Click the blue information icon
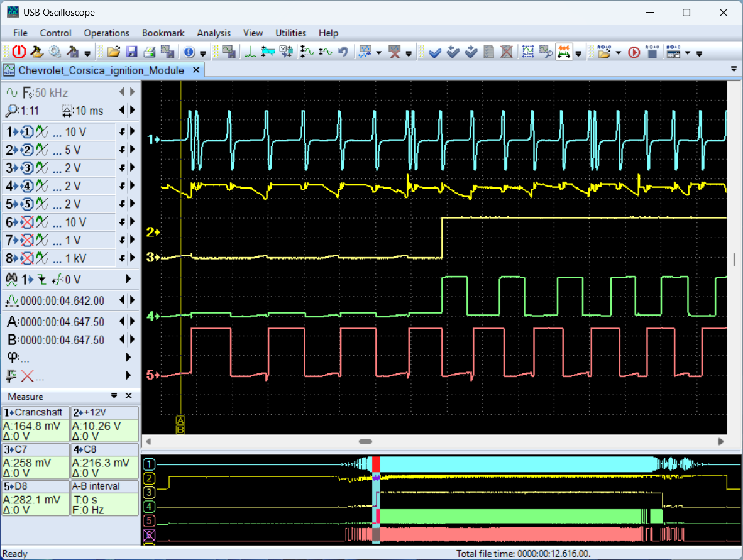Image resolution: width=743 pixels, height=560 pixels. tap(189, 52)
